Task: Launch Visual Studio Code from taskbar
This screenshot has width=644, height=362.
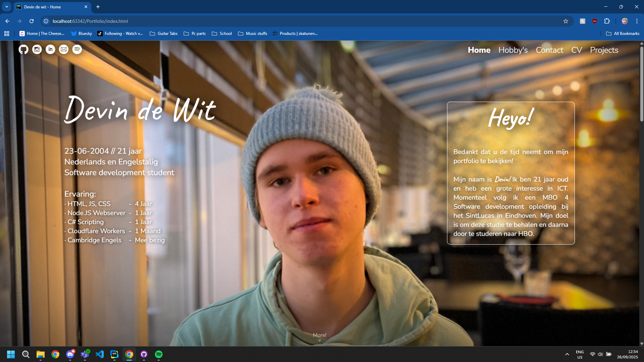Action: (x=100, y=354)
